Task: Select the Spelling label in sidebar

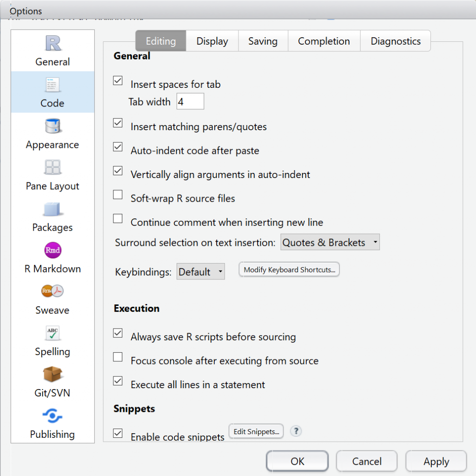Action: point(53,351)
